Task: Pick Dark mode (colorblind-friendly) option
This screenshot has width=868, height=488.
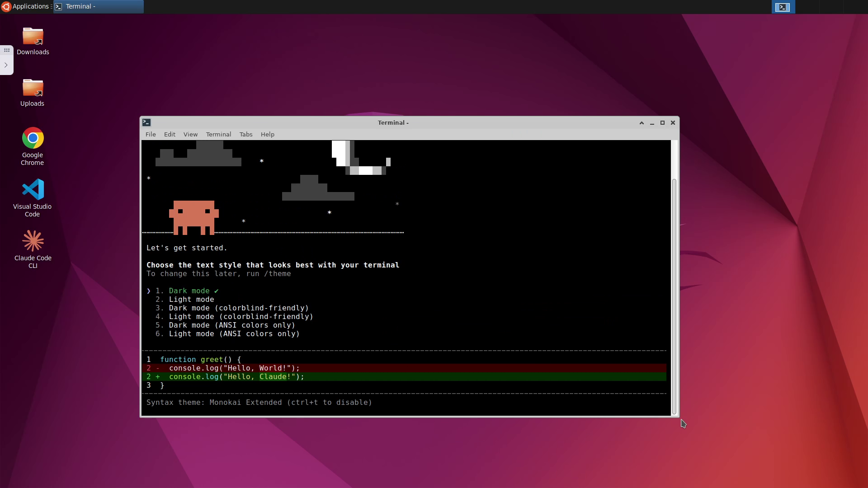Action: 239,308
